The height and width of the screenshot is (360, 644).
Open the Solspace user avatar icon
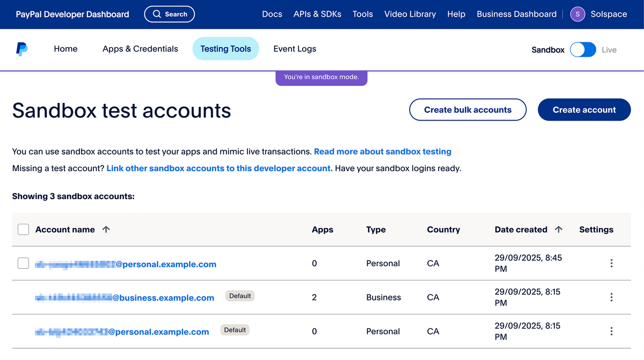(577, 14)
